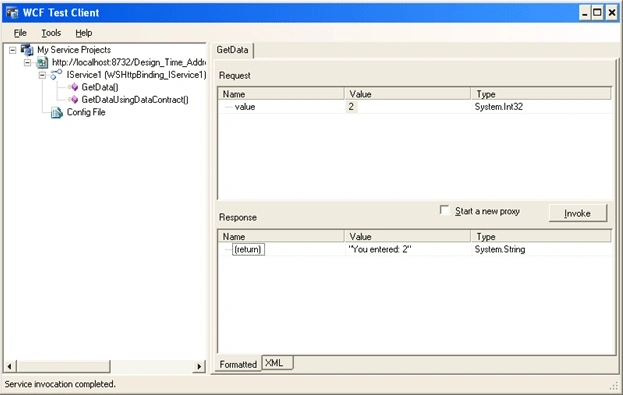Select the GetData tab

[232, 50]
